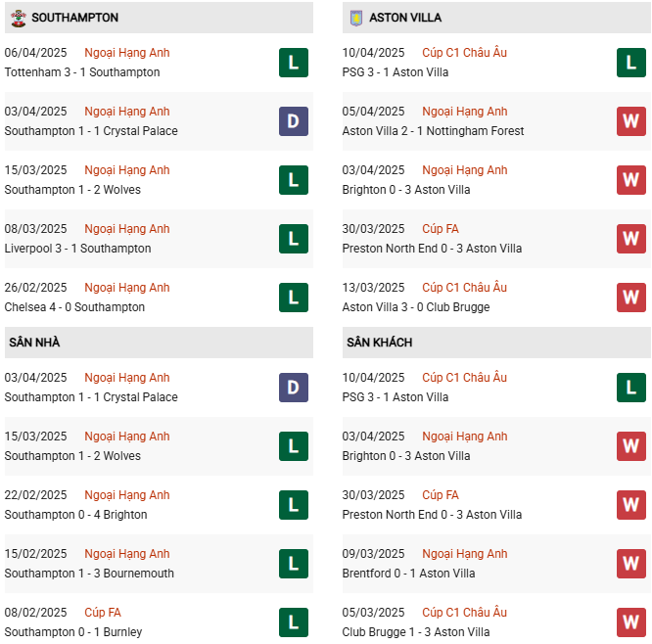
Task: Click the SOUTHAMPTON team header title
Action: [75, 18]
